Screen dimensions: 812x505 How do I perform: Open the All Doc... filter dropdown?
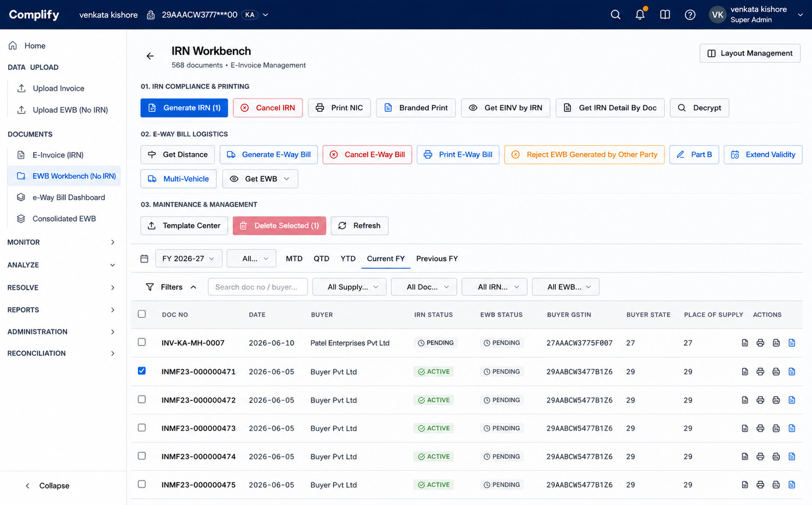424,287
